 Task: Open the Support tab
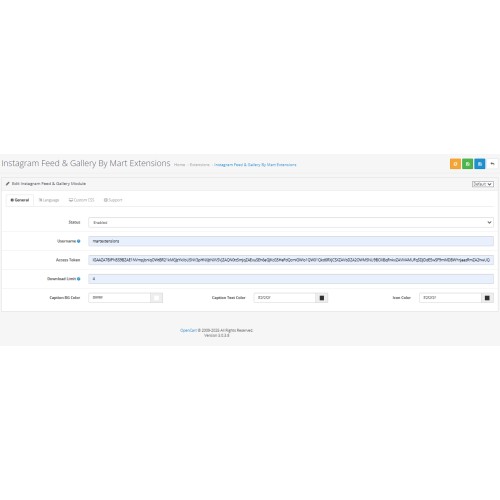(x=113, y=200)
